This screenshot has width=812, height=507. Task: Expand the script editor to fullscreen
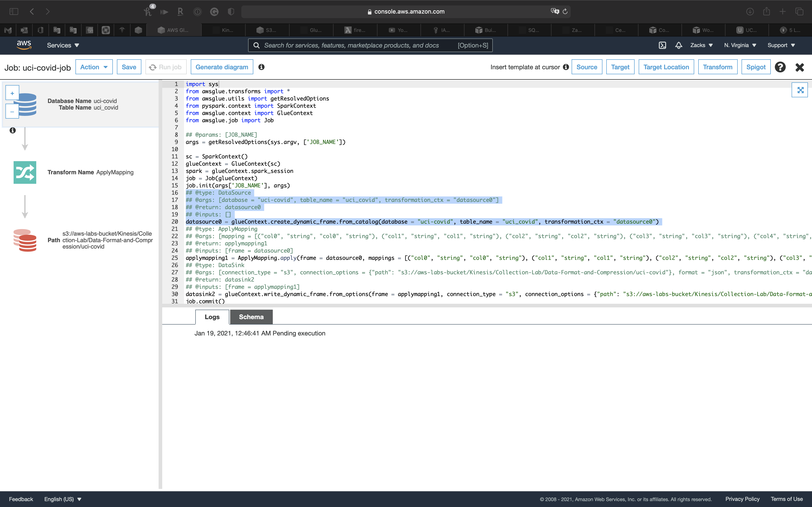(x=800, y=90)
